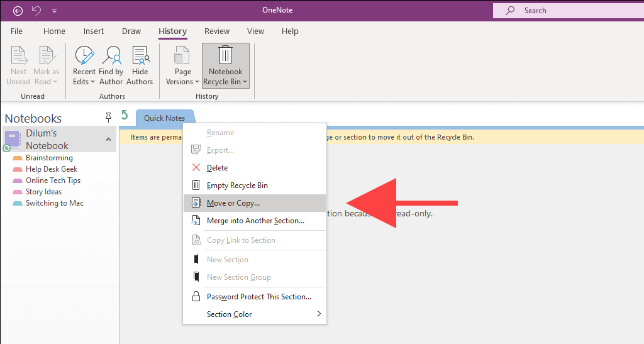Toggle the Notebook Recycle Bin button
This screenshot has height=344, width=644.
click(x=226, y=65)
